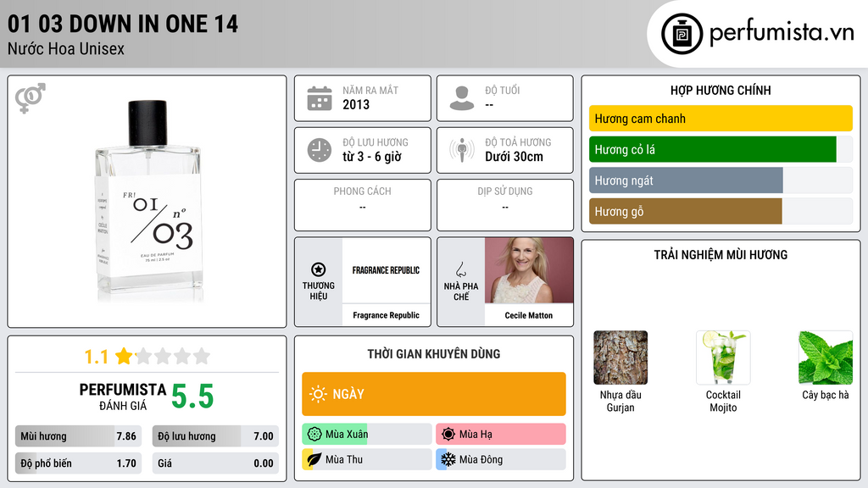The height and width of the screenshot is (488, 868).
Task: Click the calendar icon beside Năm ra mắt
Action: pos(320,98)
